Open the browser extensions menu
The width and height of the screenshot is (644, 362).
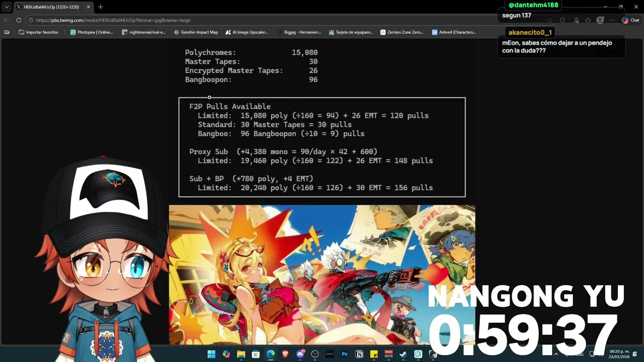coord(562,20)
